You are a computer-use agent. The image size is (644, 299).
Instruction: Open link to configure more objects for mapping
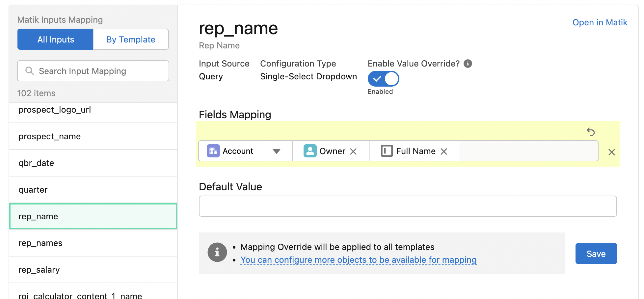point(359,260)
